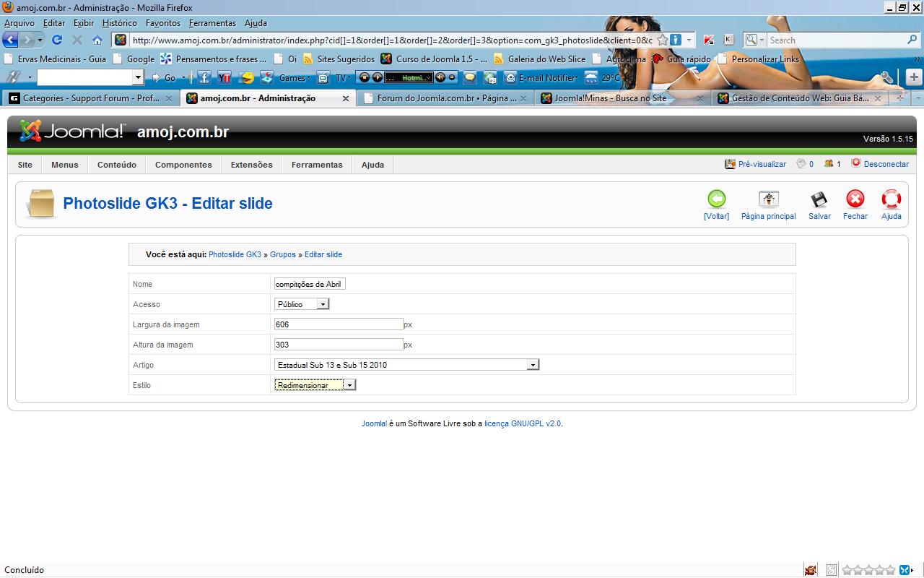The image size is (924, 578).
Task: Click the Altura da imagem field
Action: tap(339, 345)
